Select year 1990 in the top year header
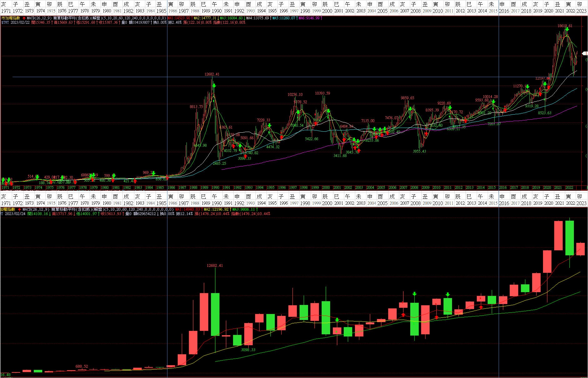Screen dimensions: 588x378 216,11
